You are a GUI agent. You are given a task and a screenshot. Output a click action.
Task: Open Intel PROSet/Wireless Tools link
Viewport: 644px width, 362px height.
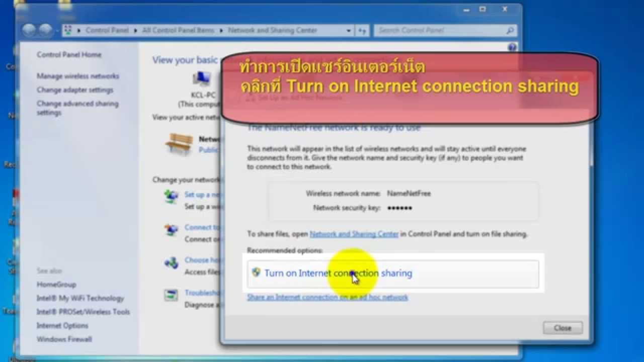click(83, 312)
